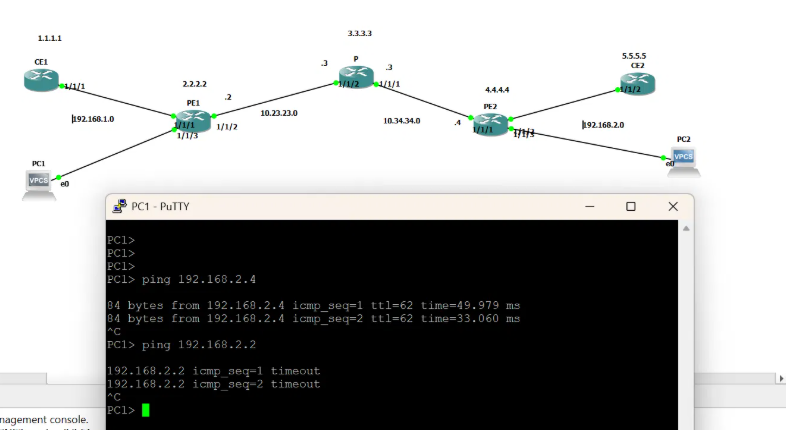Select the PC1 VPCS computer icon
This screenshot has height=430, width=786.
click(x=39, y=185)
